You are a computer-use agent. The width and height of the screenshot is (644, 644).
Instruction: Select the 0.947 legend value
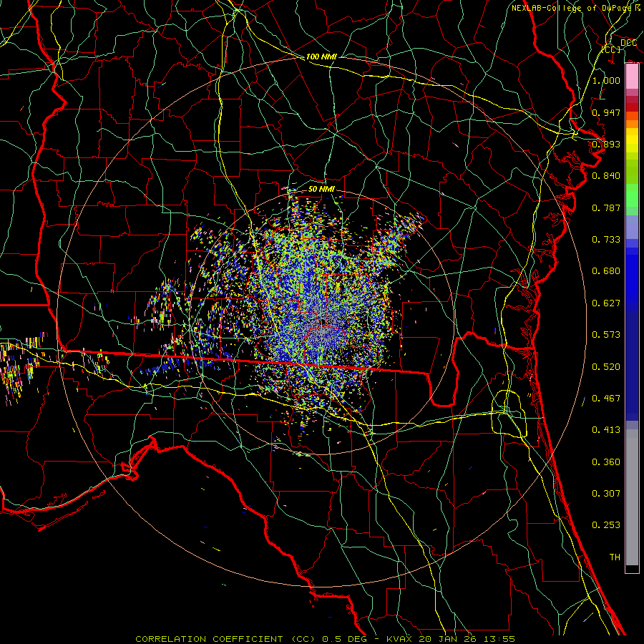[606, 112]
